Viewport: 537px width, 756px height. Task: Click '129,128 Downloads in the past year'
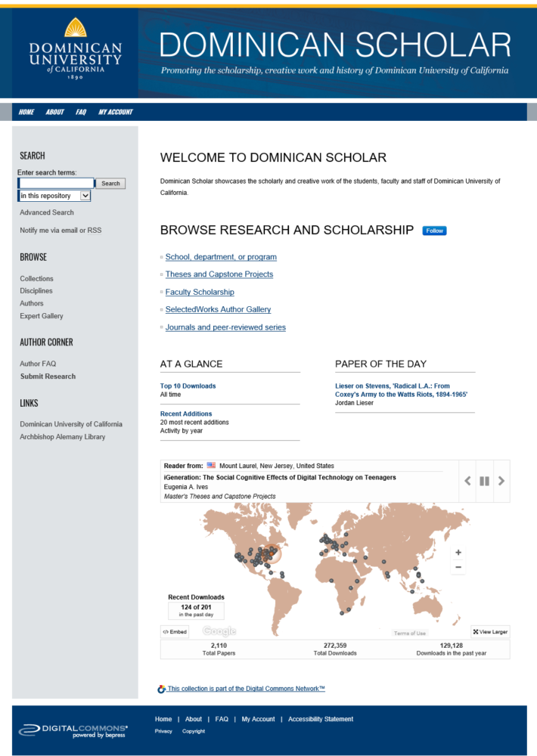pyautogui.click(x=451, y=649)
